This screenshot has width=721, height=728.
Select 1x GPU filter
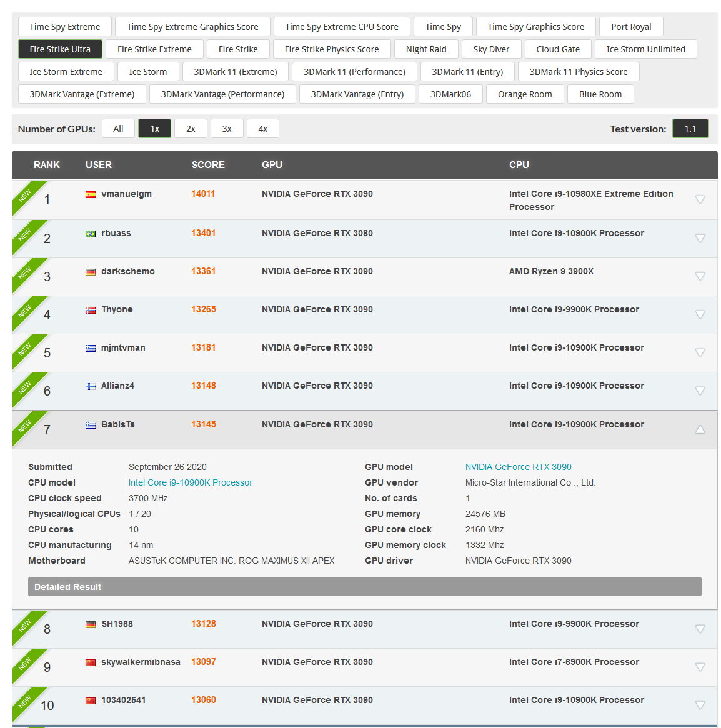[x=154, y=129]
